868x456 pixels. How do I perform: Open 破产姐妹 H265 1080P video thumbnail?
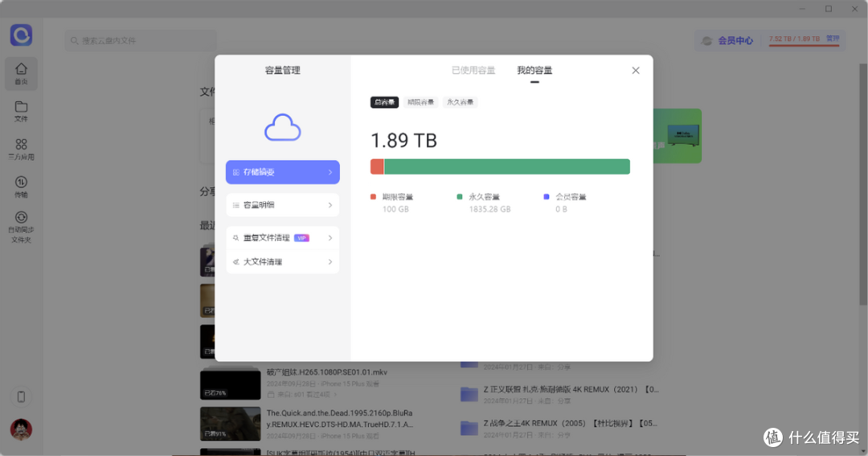tap(231, 383)
